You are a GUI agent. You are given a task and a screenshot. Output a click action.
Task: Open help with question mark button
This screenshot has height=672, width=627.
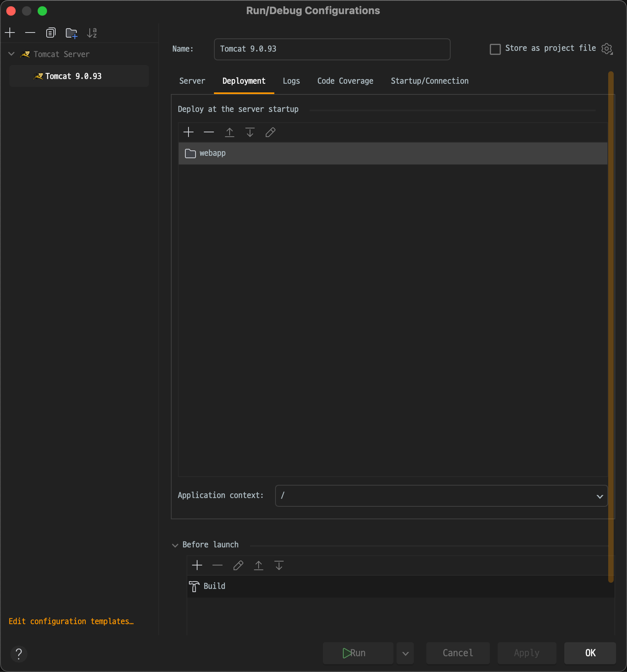click(19, 654)
